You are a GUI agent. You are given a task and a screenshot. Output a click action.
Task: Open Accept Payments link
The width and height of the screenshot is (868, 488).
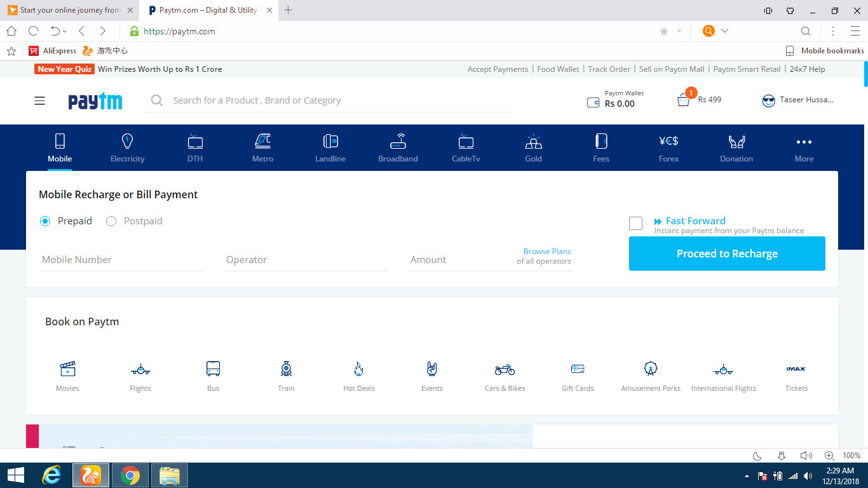click(498, 69)
